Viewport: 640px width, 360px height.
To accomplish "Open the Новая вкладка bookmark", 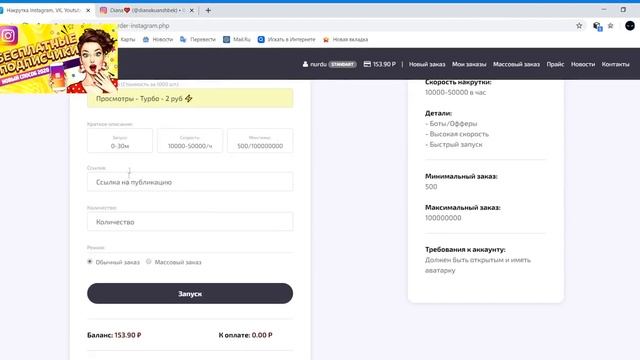I will click(x=345, y=40).
